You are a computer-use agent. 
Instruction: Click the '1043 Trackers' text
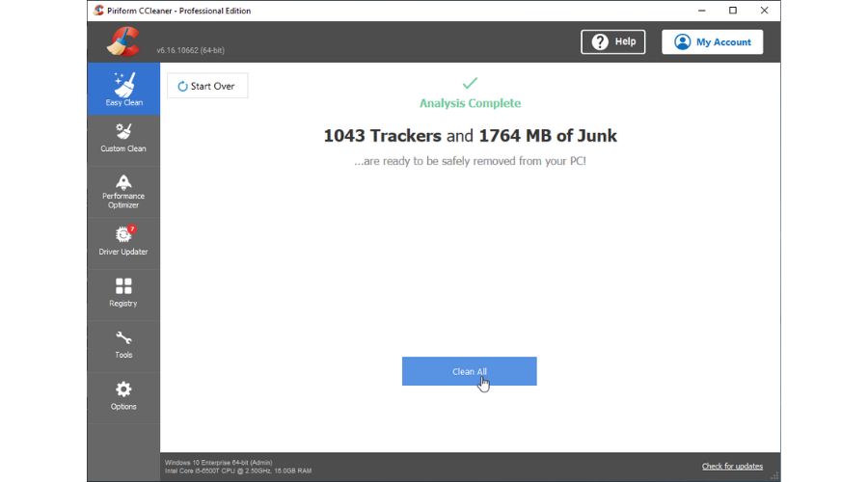coord(383,136)
